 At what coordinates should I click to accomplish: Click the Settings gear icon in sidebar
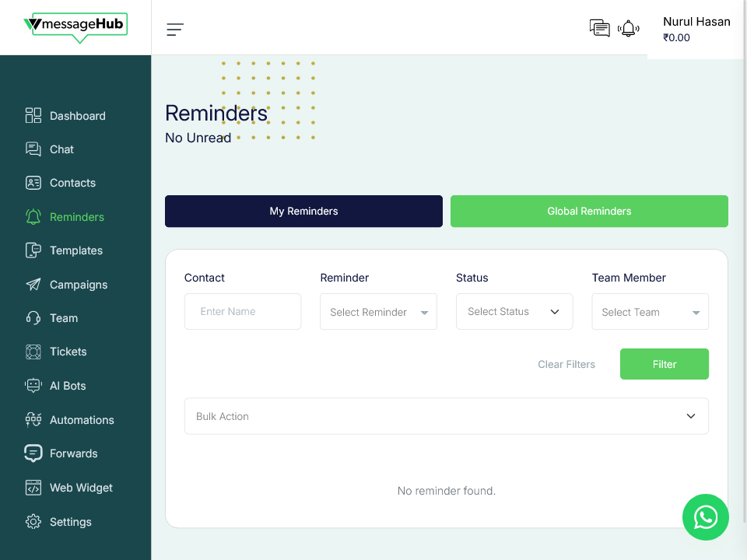pos(33,522)
